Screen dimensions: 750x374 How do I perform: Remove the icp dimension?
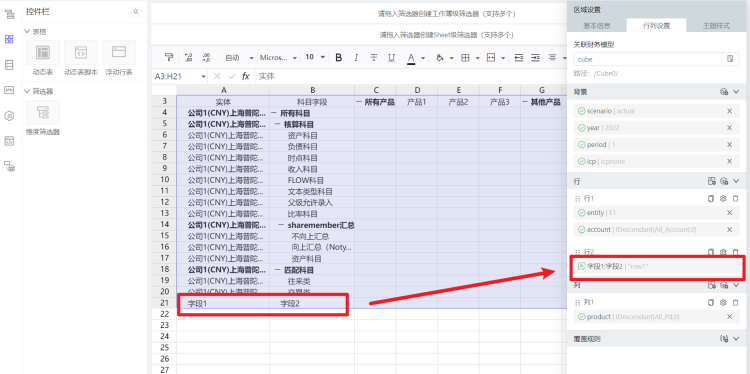(729, 161)
